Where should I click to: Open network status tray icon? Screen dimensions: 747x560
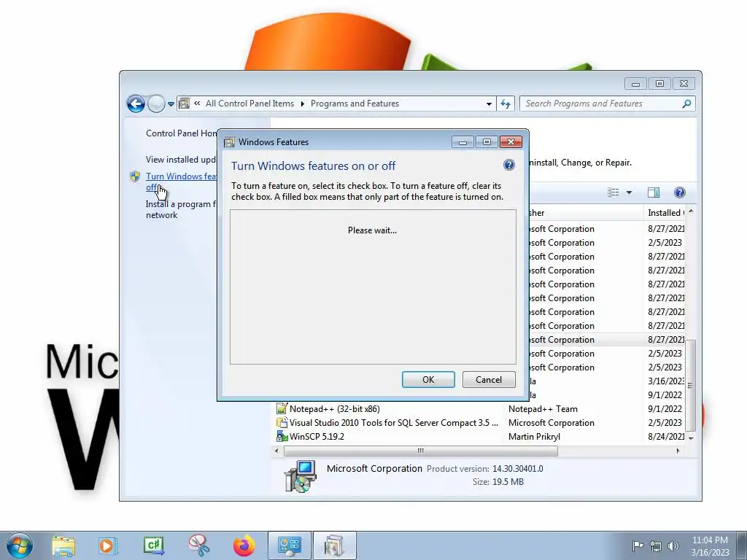(x=656, y=546)
